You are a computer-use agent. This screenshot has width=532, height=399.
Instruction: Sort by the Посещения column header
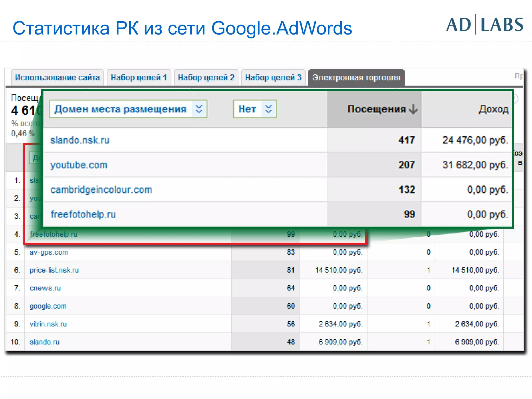(374, 109)
